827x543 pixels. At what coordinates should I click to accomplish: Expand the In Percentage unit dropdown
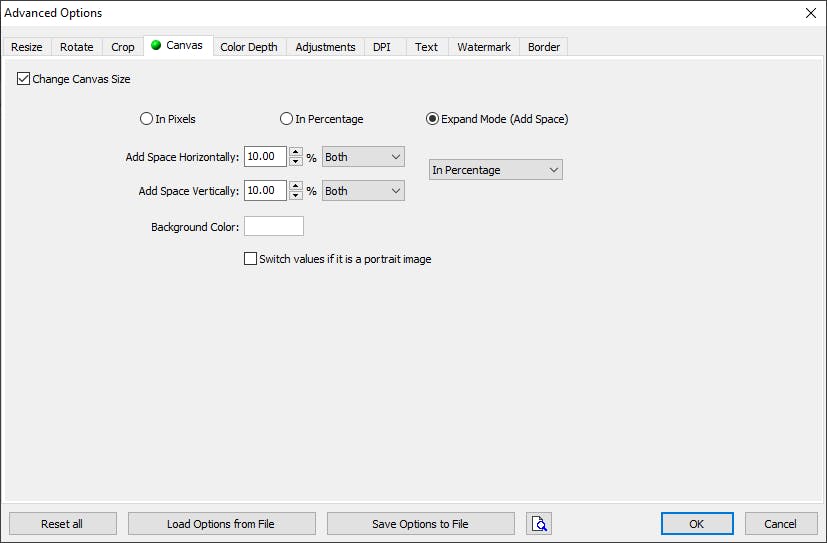click(x=496, y=170)
